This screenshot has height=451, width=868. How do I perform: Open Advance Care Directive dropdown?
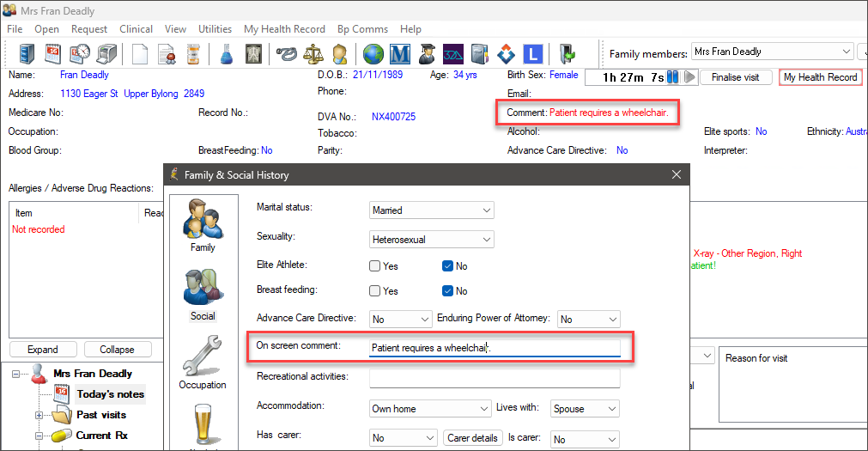click(400, 319)
